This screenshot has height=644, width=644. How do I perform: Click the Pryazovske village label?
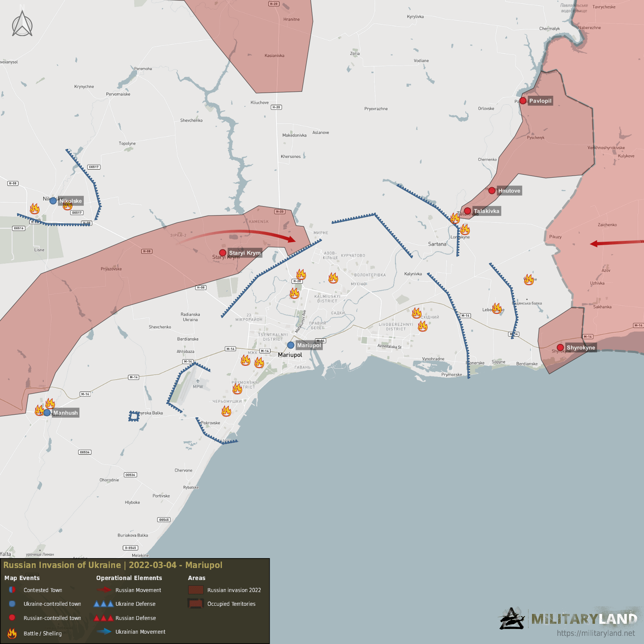click(x=111, y=269)
